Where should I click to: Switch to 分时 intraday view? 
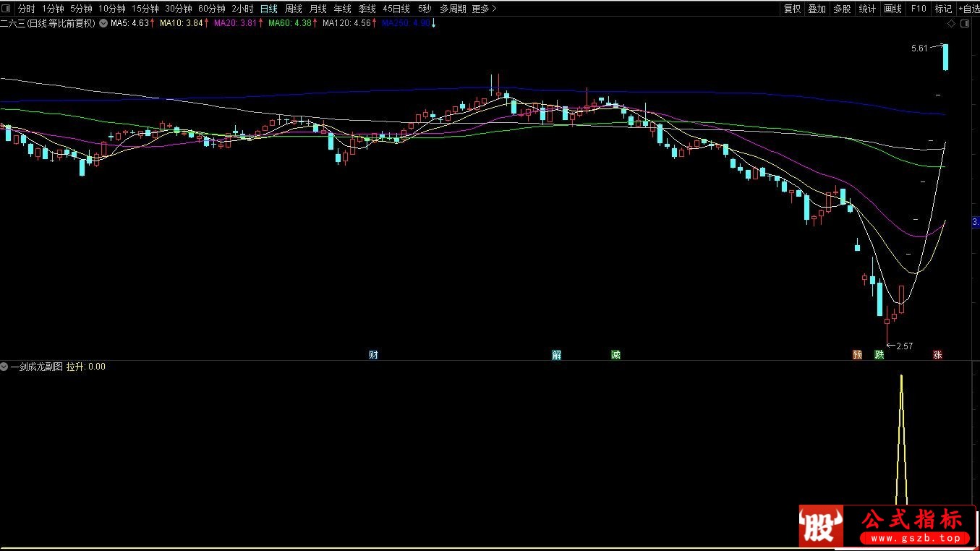[x=26, y=9]
